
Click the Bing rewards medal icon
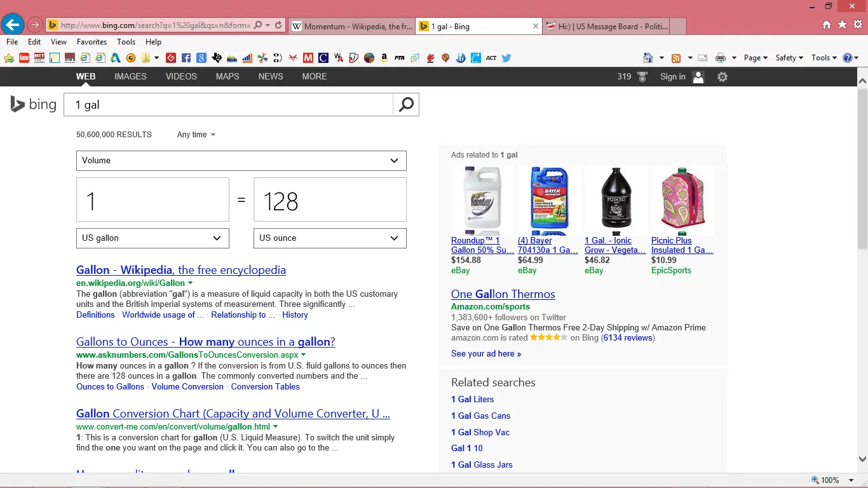pyautogui.click(x=642, y=77)
